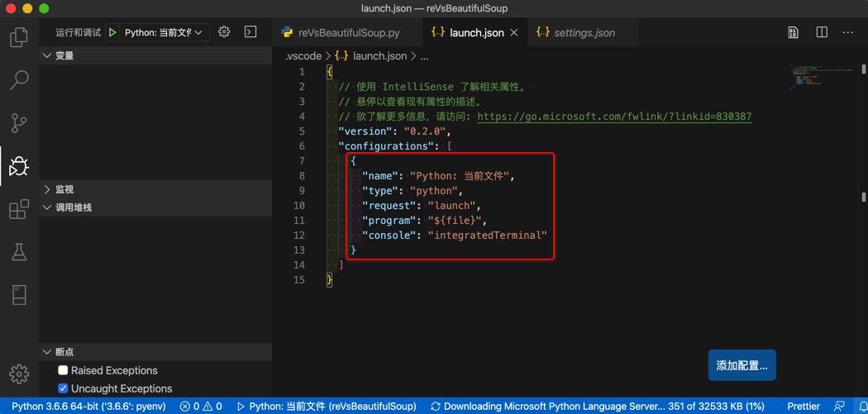Click the "${file}" value on line 11
This screenshot has width=868, height=414.
coord(455,221)
